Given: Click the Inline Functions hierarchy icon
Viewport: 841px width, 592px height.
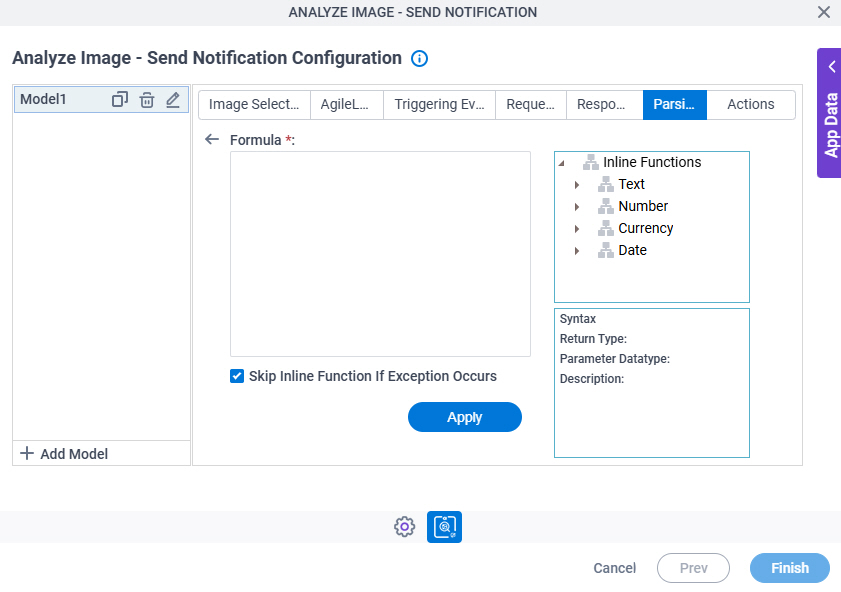Looking at the screenshot, I should pos(591,162).
